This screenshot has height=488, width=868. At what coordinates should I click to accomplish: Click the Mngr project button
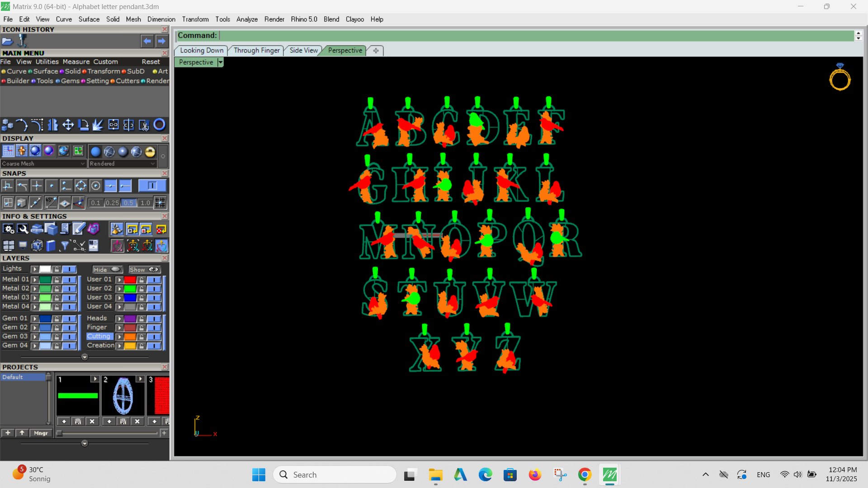click(x=41, y=433)
